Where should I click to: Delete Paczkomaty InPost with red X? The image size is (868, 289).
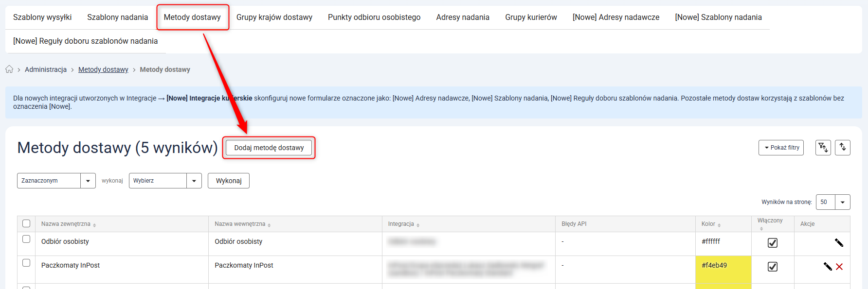click(839, 267)
